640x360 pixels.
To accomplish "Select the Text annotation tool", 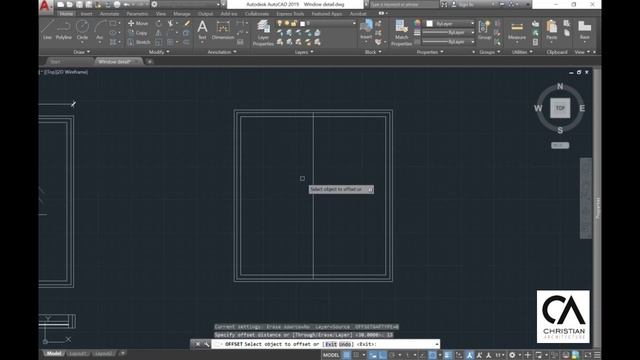I will click(x=202, y=30).
